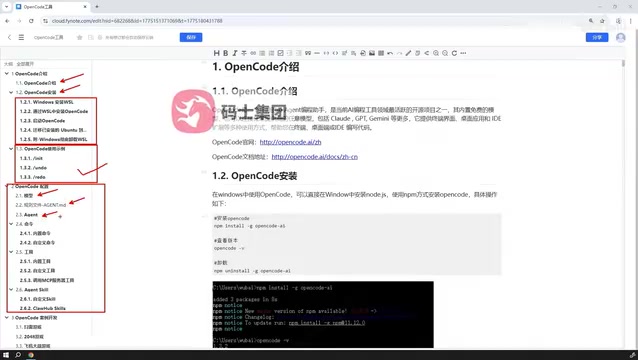Undo the last edit
Screen dimensions: 638x360
[x=390, y=53]
